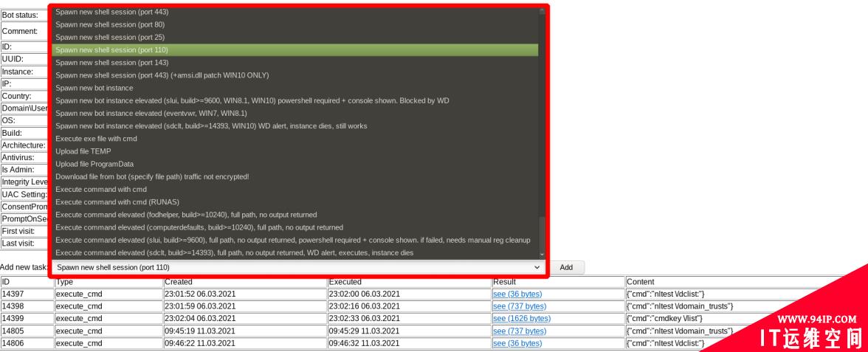The width and height of the screenshot is (868, 352).
Task: Click the 'Result' column header
Action: coord(559,282)
